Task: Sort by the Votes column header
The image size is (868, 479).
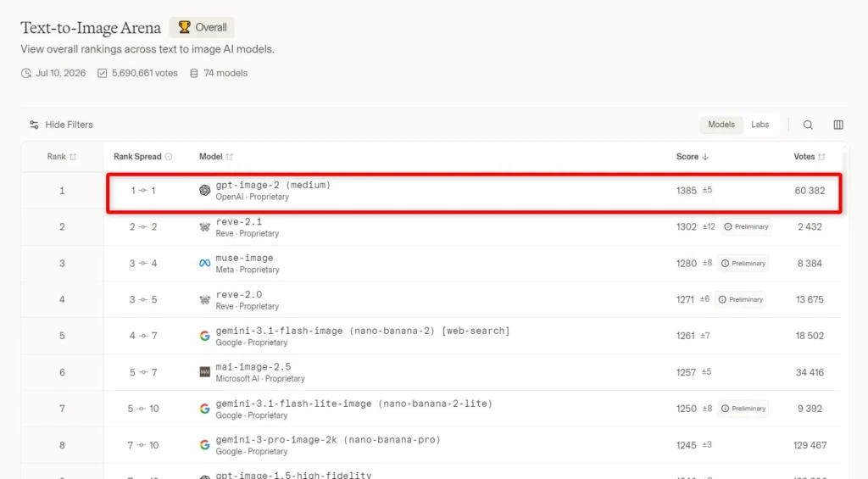Action: 810,157
